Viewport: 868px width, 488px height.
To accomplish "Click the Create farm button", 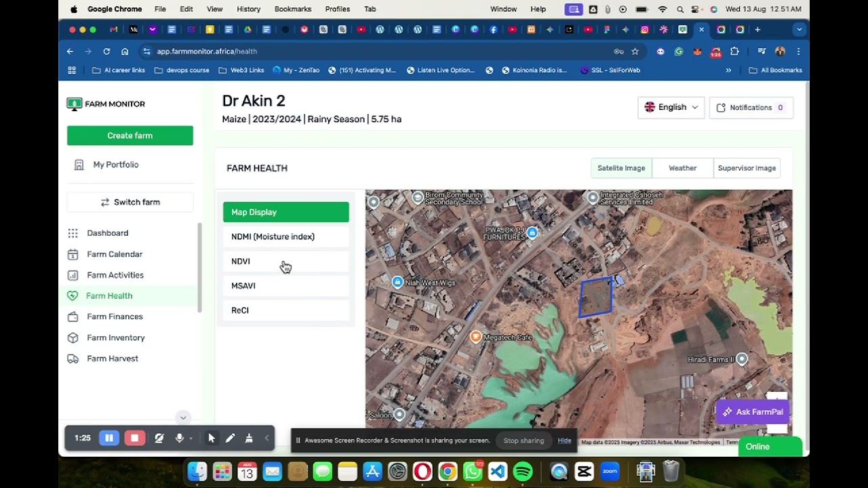I will click(130, 136).
